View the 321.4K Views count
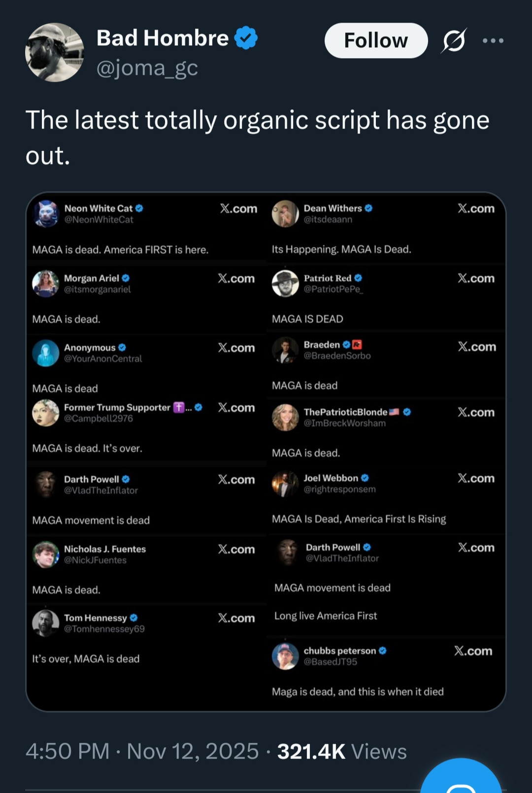The width and height of the screenshot is (532, 793). 342,751
